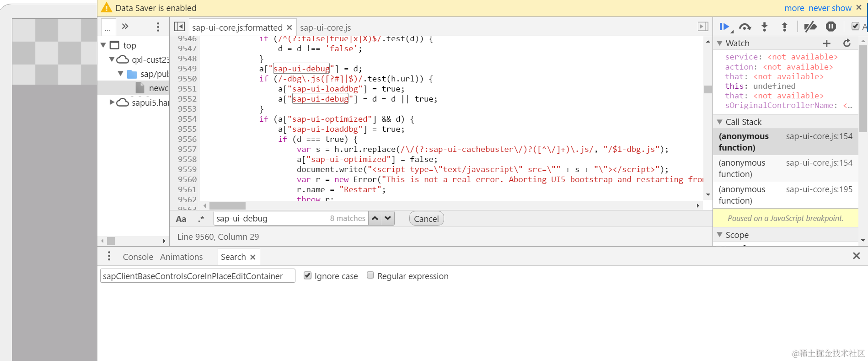This screenshot has height=361, width=868.
Task: Toggle regex mode in find bar
Action: pos(201,219)
